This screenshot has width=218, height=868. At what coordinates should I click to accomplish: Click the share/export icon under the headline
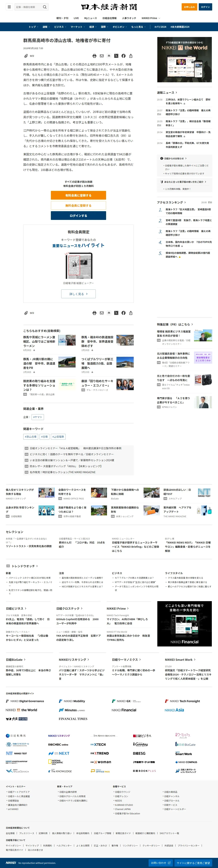pos(131,56)
